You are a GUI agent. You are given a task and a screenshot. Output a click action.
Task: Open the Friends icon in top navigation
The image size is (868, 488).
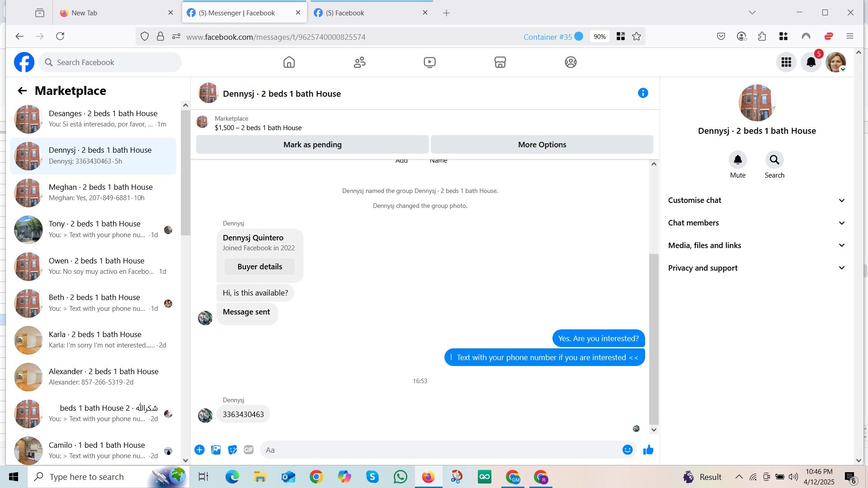359,62
